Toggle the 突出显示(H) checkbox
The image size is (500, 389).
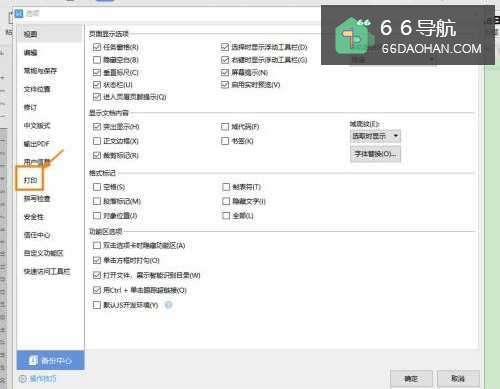[97, 127]
